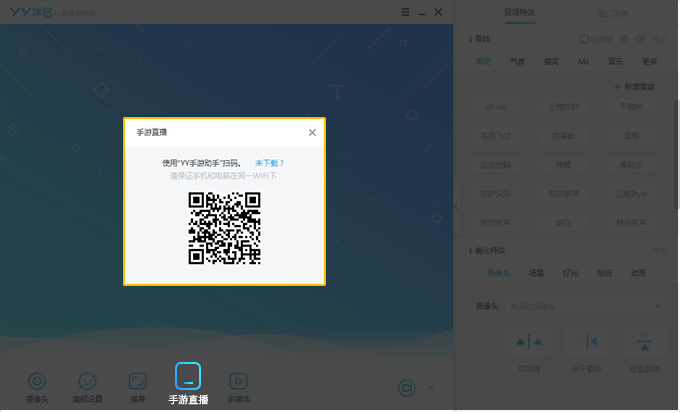The image size is (680, 412).
Task: Minimize the YY伴侣 window
Action: (422, 13)
